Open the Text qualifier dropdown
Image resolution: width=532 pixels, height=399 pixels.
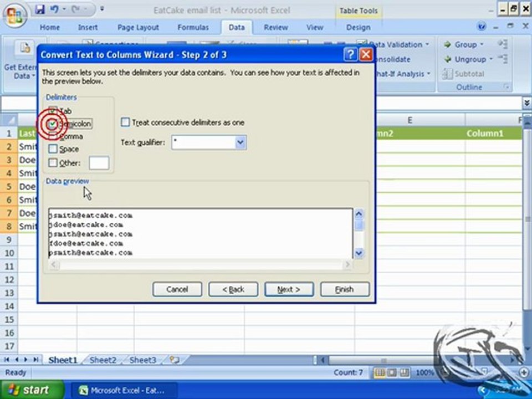240,142
